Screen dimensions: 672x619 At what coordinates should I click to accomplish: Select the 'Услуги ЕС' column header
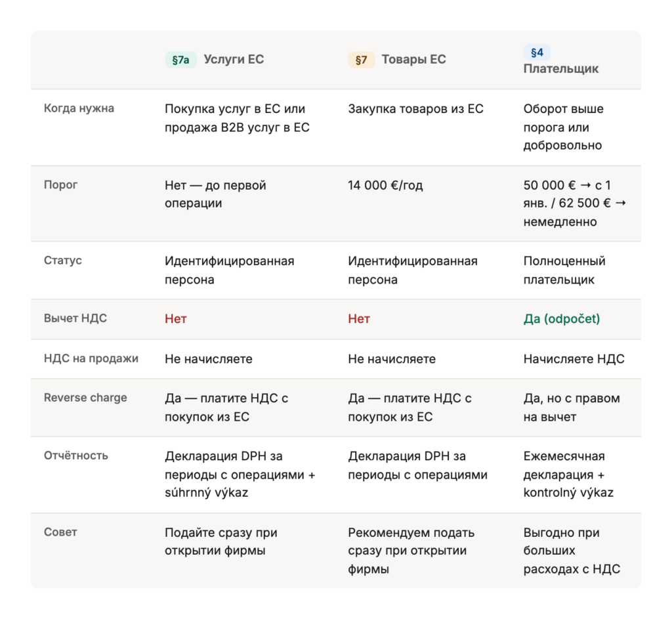pyautogui.click(x=234, y=60)
